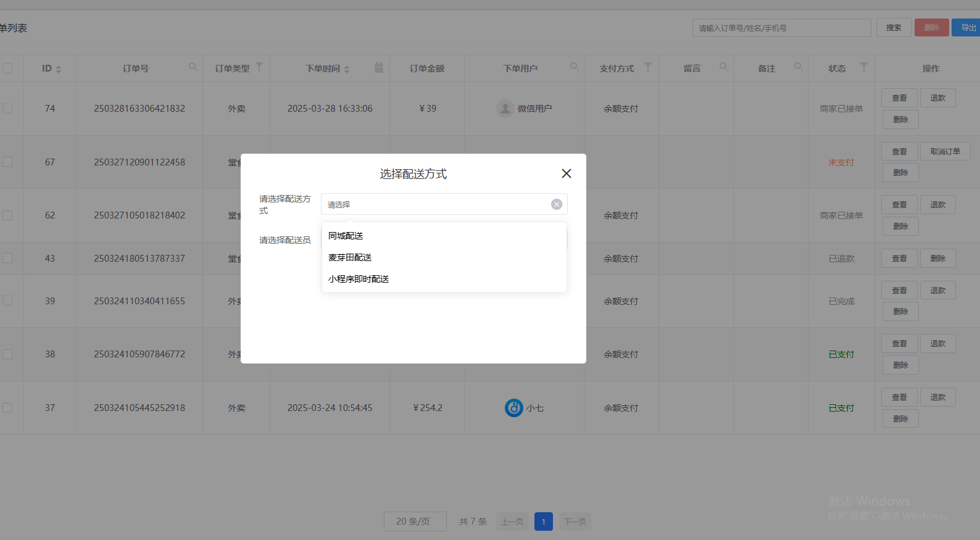Click the 留言 column search icon
The height and width of the screenshot is (540, 980).
[723, 67]
